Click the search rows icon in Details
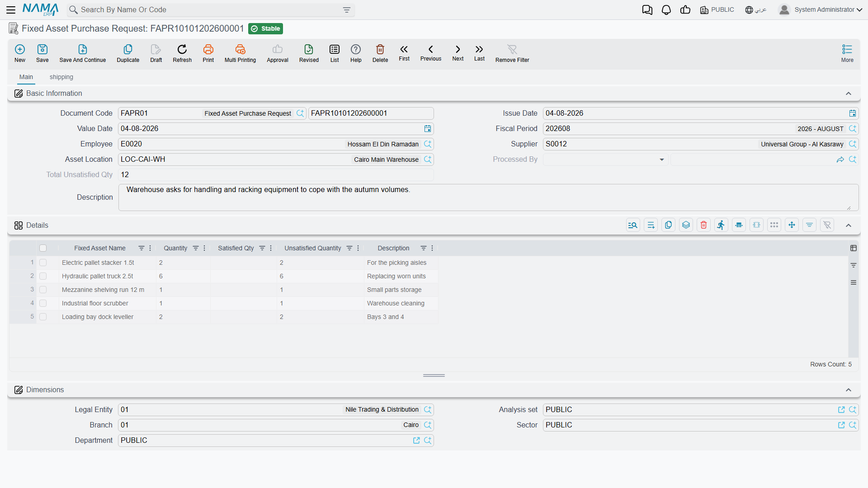Image resolution: width=868 pixels, height=488 pixels. click(x=633, y=225)
